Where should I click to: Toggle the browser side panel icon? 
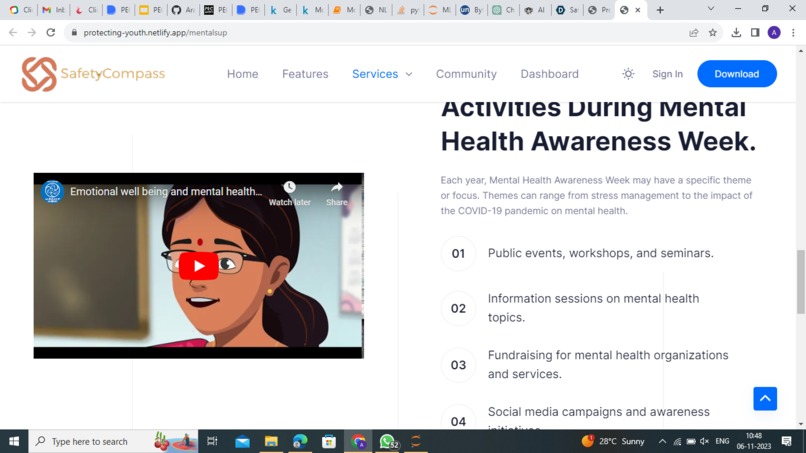pos(755,32)
